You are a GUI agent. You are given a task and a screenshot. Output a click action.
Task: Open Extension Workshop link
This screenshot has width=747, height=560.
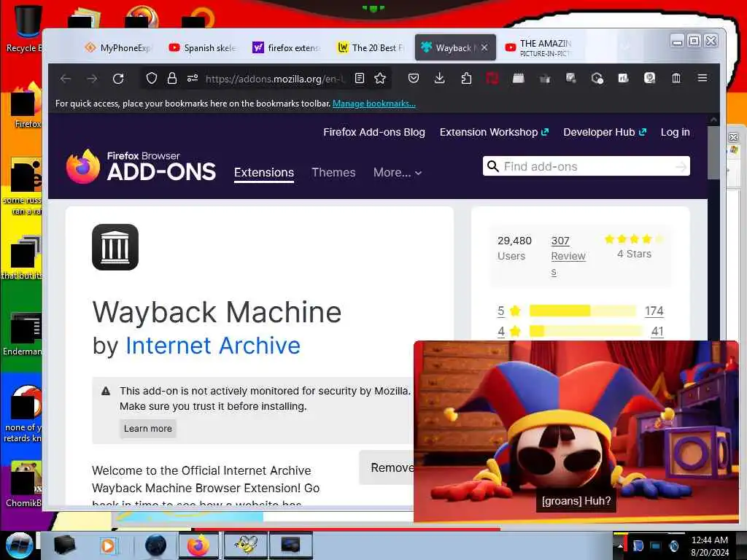click(x=494, y=133)
